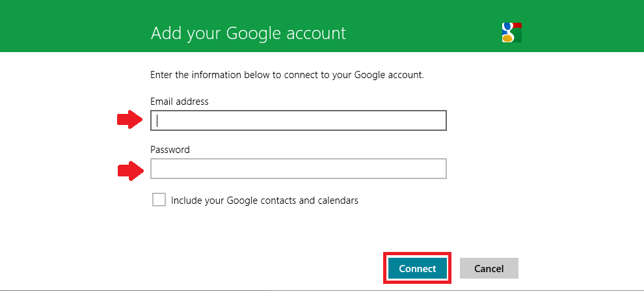644x291 pixels.
Task: Click the red arrow beside Password field
Action: tap(131, 171)
